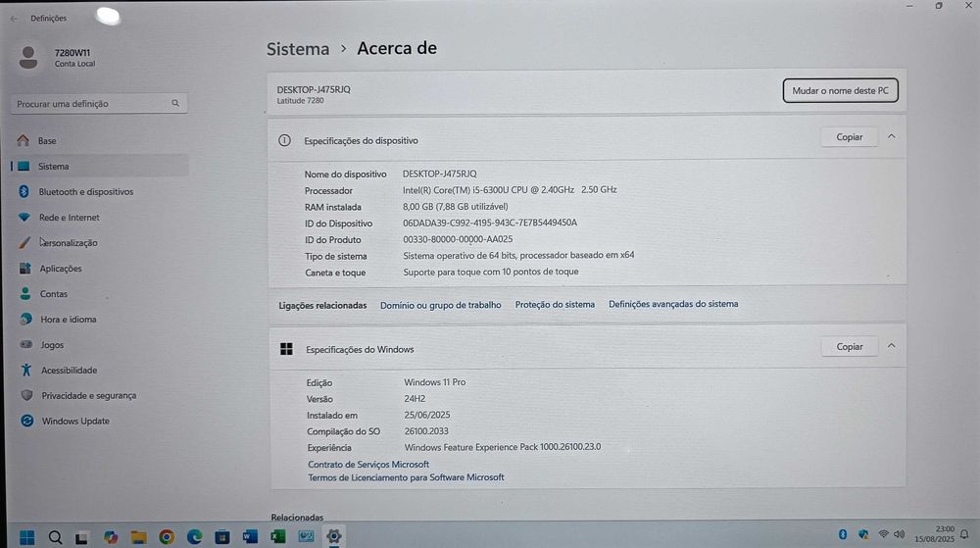
Task: Open Windows Security tray icon
Action: (863, 534)
